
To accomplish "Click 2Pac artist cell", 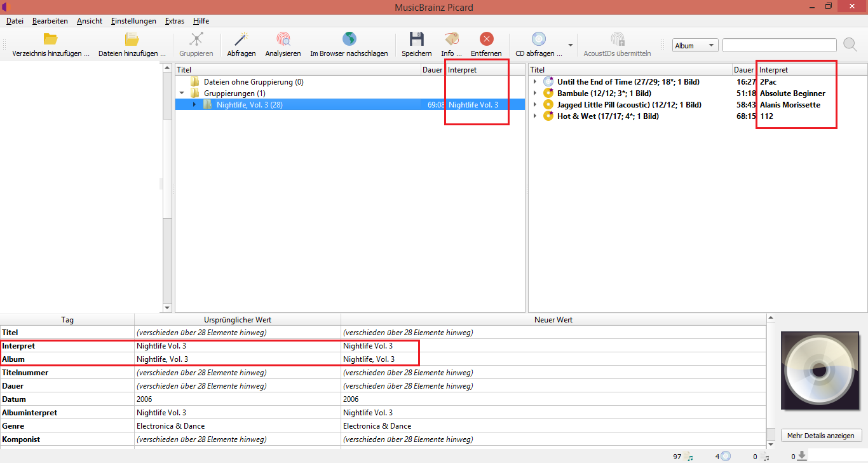I will (768, 82).
